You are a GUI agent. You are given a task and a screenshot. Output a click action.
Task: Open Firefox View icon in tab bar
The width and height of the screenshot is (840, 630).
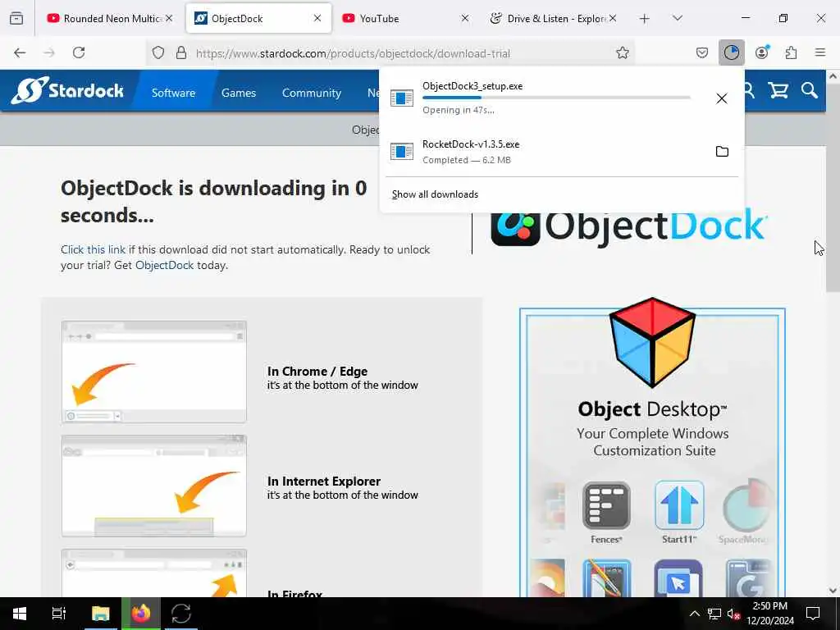[x=16, y=18]
